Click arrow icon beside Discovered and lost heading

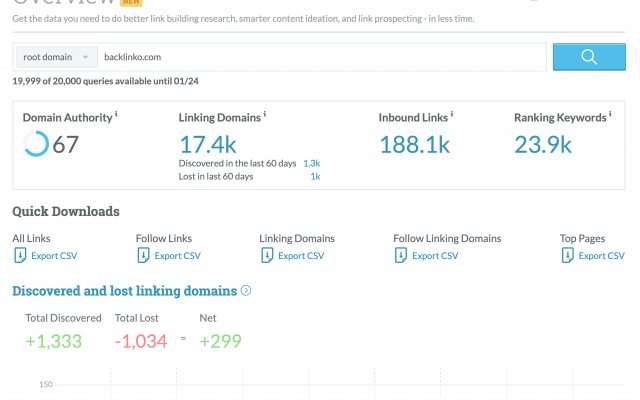pyautogui.click(x=246, y=291)
